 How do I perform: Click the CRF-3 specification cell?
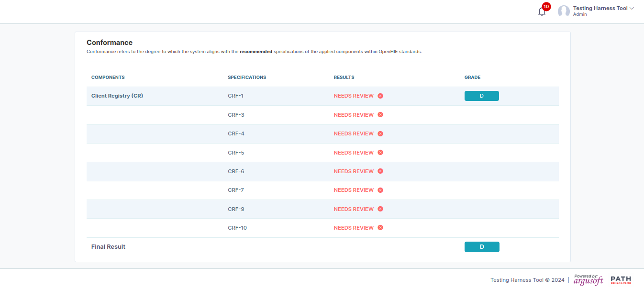point(236,115)
